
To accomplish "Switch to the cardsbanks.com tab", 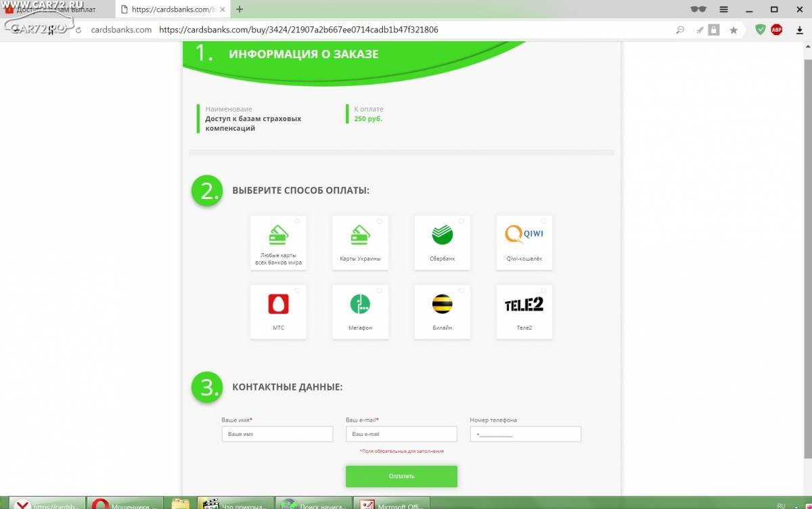I will pos(172,9).
